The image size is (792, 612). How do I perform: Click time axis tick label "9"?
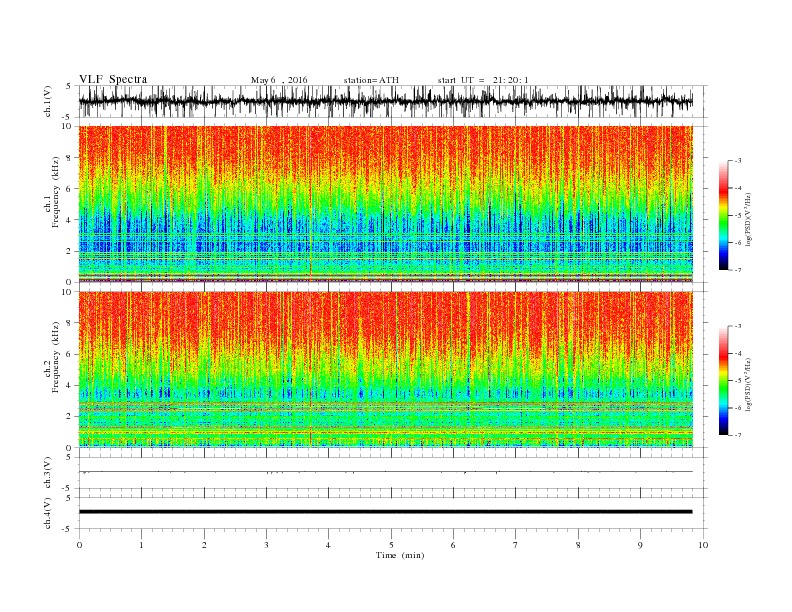click(640, 545)
